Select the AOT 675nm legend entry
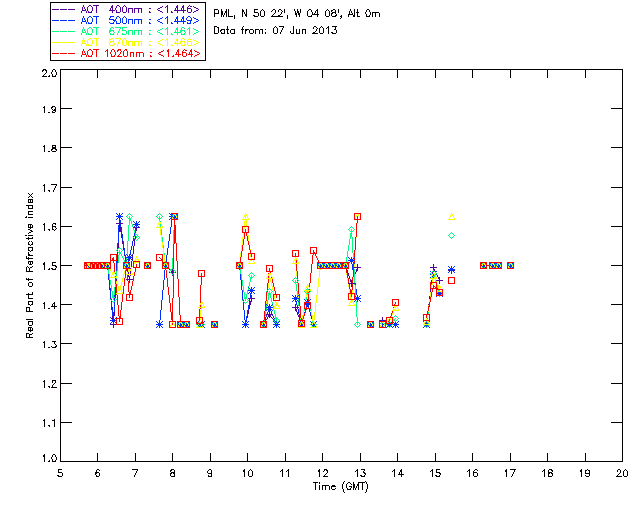The height and width of the screenshot is (512, 640). [126, 31]
